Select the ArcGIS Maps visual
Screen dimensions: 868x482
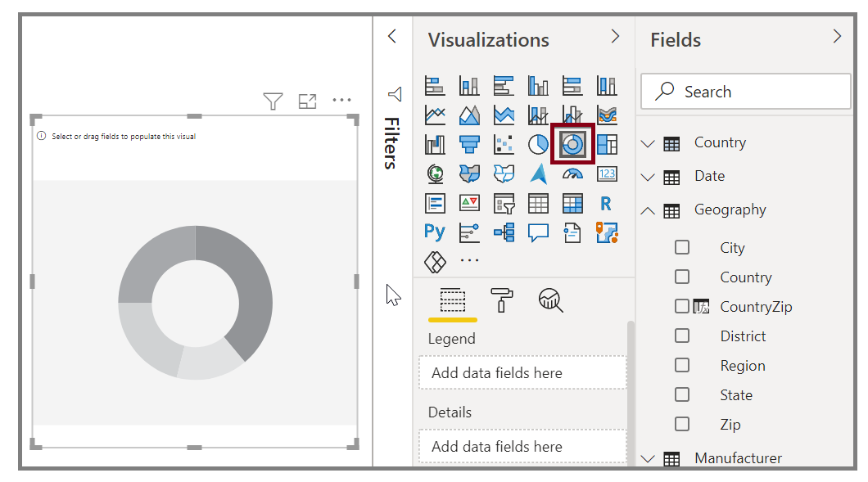pos(538,173)
